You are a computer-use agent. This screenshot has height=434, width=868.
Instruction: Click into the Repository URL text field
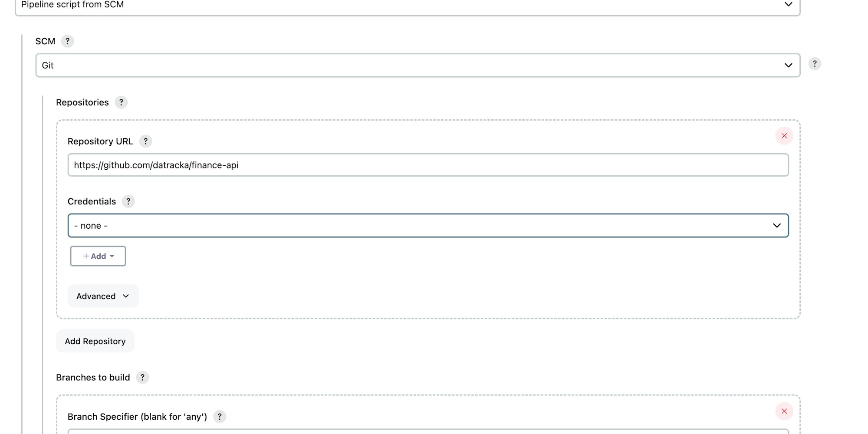(x=427, y=165)
